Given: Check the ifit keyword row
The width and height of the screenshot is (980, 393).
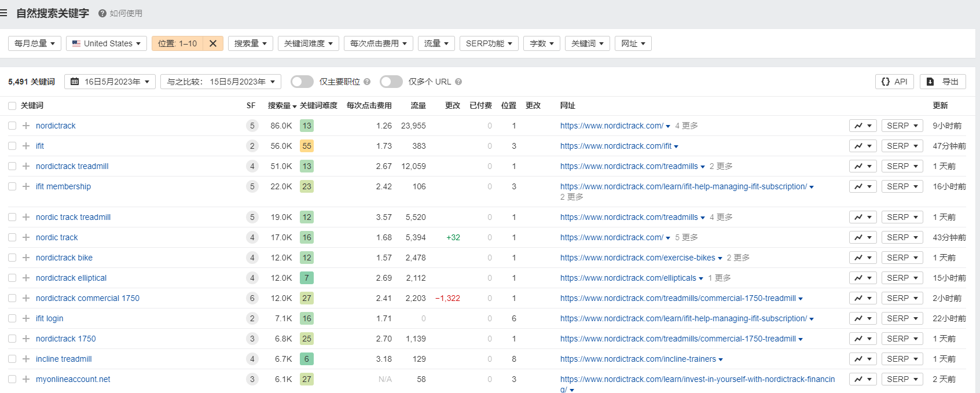Looking at the screenshot, I should pyautogui.click(x=12, y=146).
